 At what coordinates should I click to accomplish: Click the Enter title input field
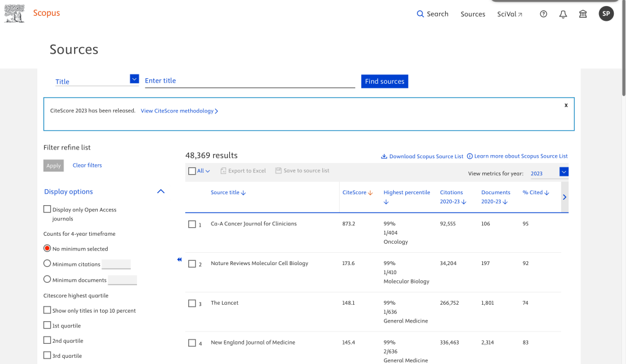[x=250, y=81]
